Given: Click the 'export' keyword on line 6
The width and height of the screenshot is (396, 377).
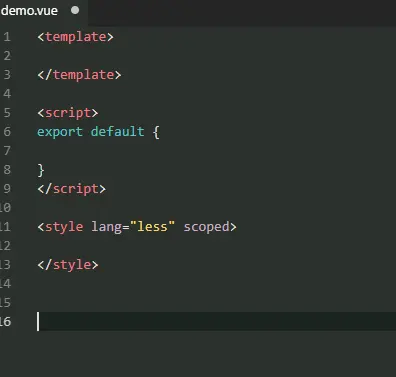Looking at the screenshot, I should (x=60, y=132).
